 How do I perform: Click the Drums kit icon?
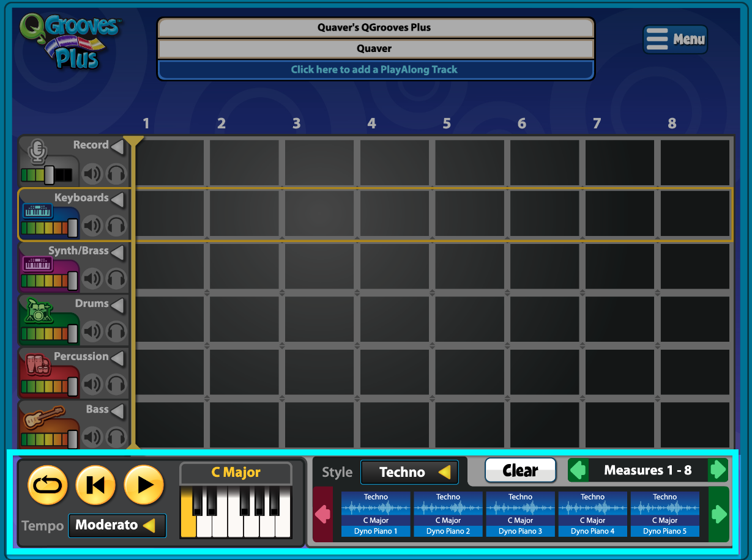point(39,312)
